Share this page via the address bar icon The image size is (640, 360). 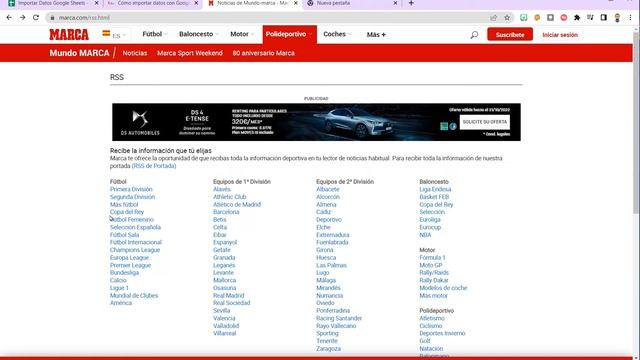pyautogui.click(x=493, y=18)
